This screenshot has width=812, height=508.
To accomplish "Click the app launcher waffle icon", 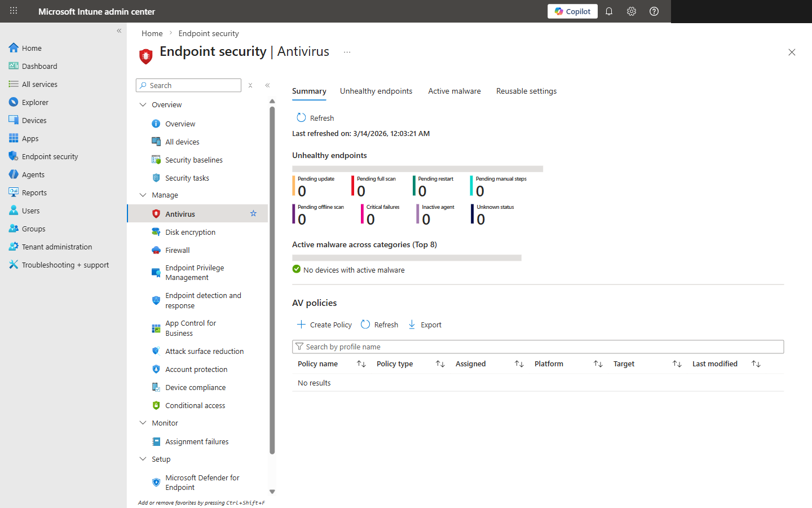I will click(x=13, y=11).
